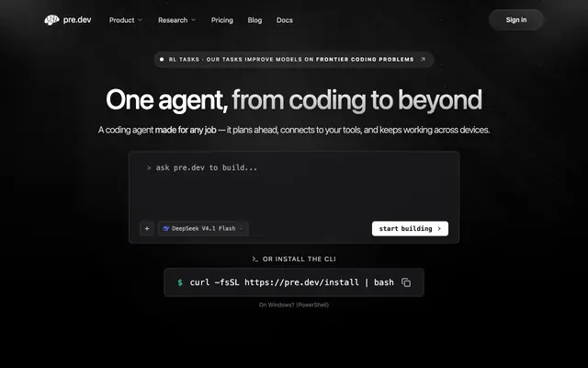588x368 pixels.
Task: Open the DeepSeek V4.1 Flash model selector
Action: click(203, 228)
